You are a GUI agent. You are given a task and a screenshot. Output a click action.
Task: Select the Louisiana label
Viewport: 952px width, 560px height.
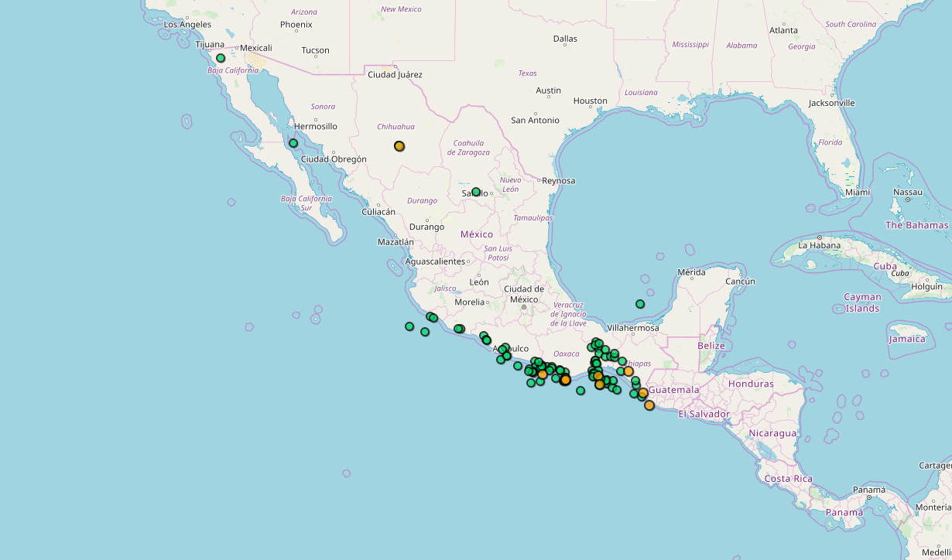pos(641,93)
